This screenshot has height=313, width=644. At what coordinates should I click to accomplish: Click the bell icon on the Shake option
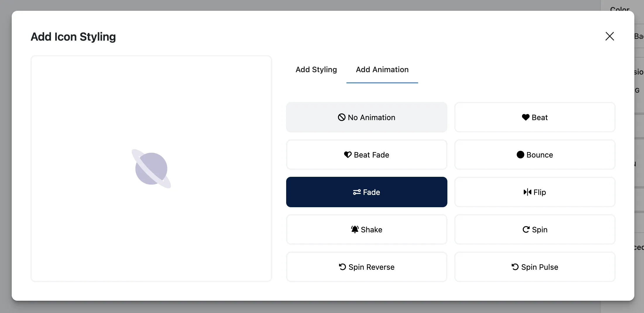355,229
